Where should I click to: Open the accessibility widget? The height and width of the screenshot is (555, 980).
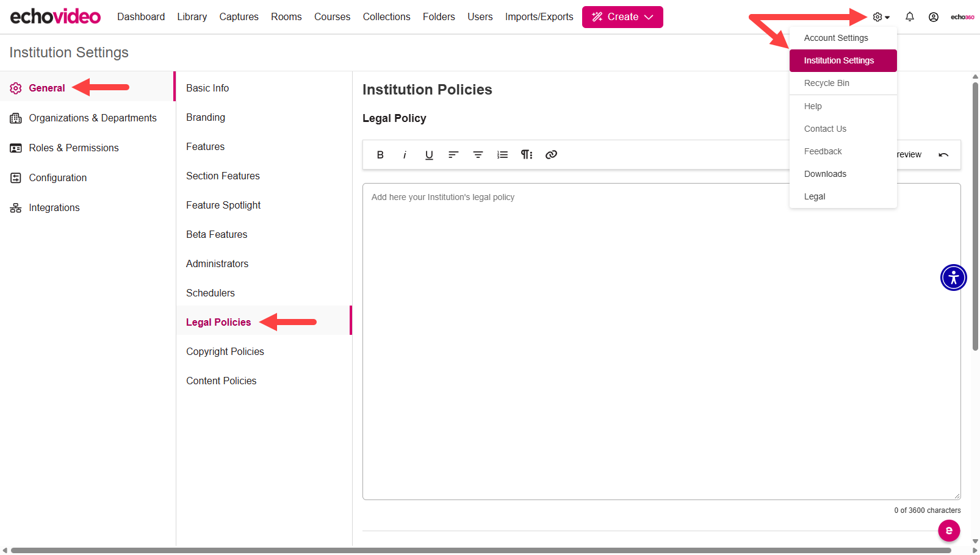click(953, 277)
